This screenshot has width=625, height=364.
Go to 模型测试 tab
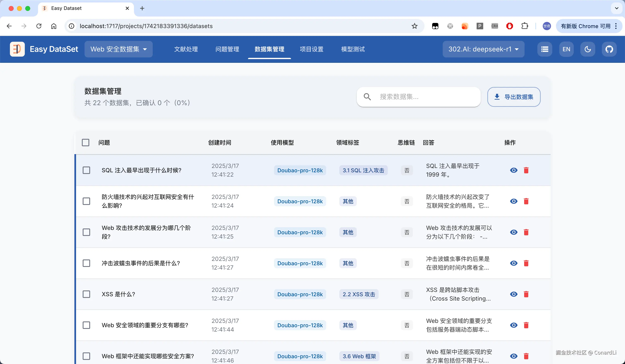point(353,49)
